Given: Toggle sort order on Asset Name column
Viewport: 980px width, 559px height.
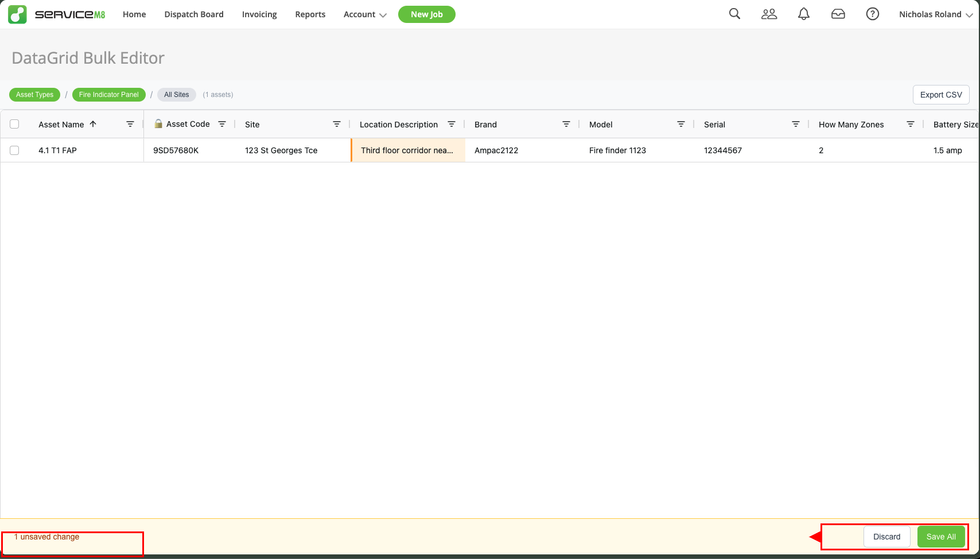Looking at the screenshot, I should (92, 124).
